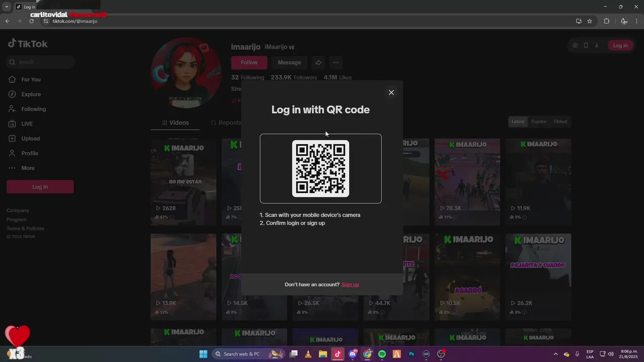The image size is (644, 362).
Task: Click the TikTok logo in sidebar
Action: (x=28, y=44)
